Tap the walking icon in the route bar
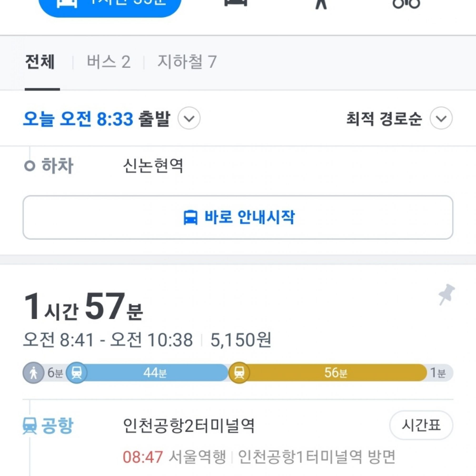 point(33,373)
